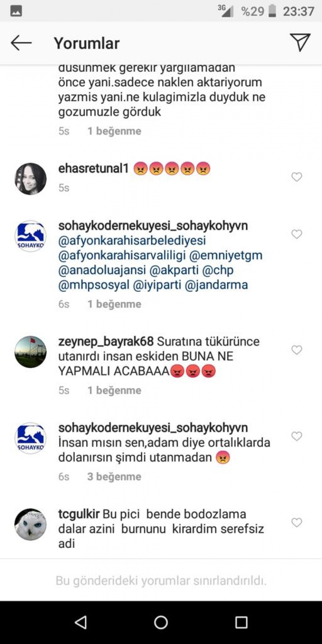Image resolution: width=322 pixels, height=644 pixels.
Task: Like zeynep_bayrak68's comment with heart icon
Action: 297,350
